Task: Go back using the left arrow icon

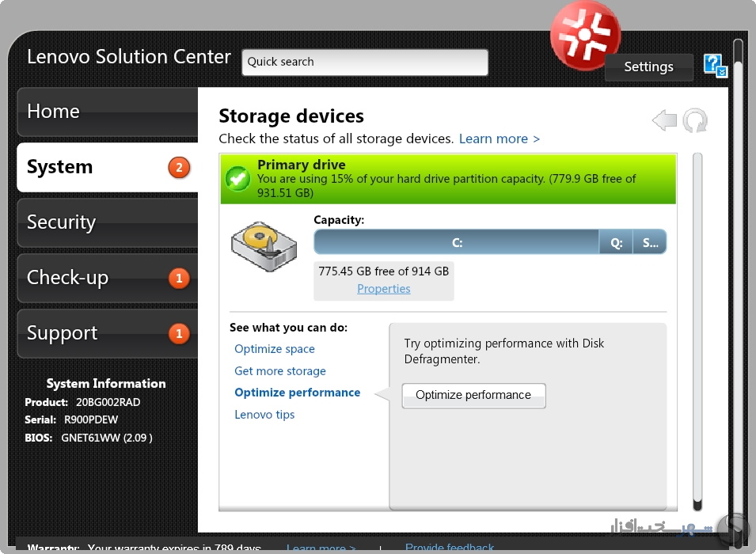Action: (665, 120)
